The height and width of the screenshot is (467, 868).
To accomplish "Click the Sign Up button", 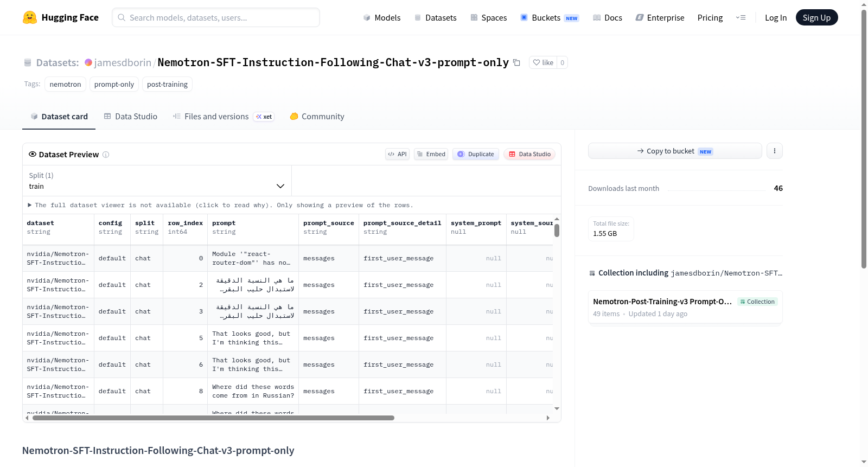I will tap(816, 17).
